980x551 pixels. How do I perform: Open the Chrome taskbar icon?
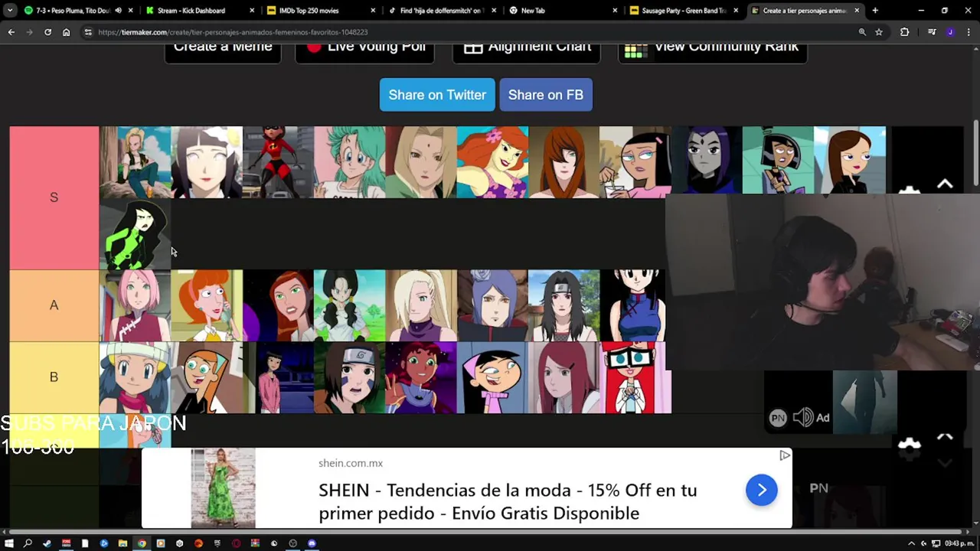pyautogui.click(x=142, y=543)
